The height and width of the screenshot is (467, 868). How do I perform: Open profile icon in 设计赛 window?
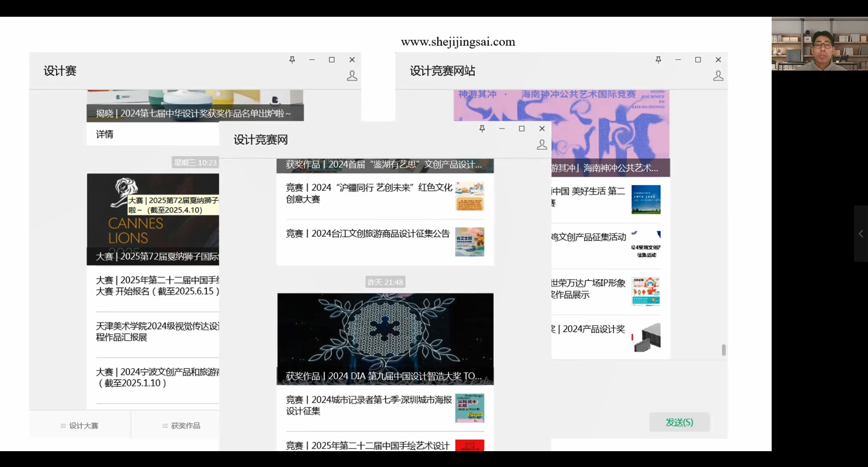[352, 76]
